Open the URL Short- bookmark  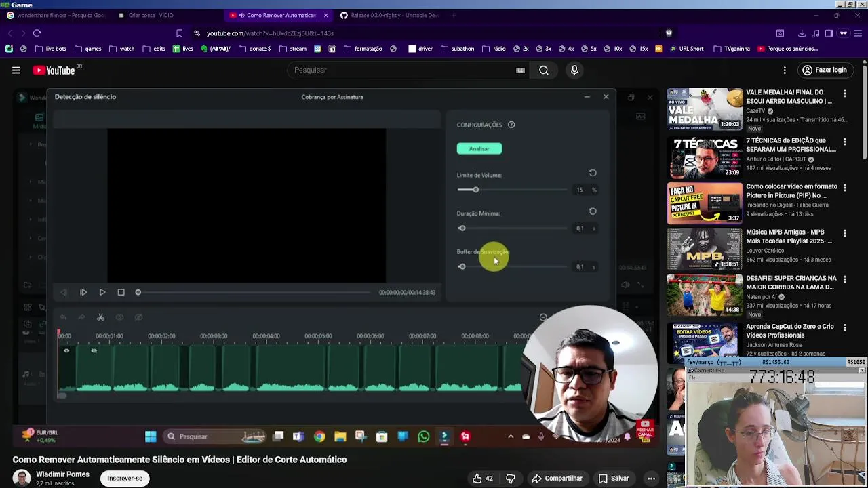688,49
